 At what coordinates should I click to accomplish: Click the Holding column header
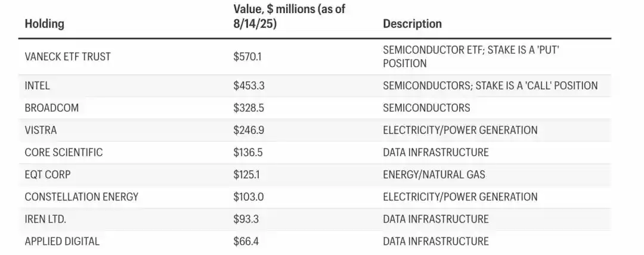[44, 24]
